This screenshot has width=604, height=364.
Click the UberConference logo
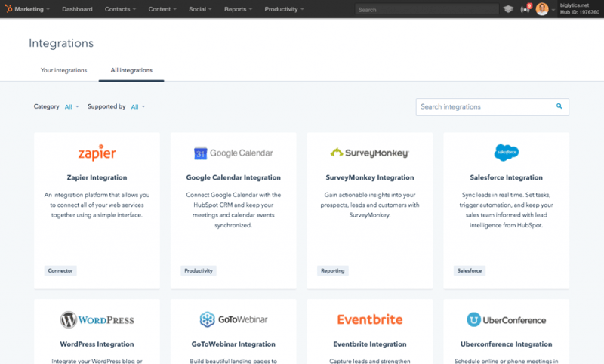point(506,319)
